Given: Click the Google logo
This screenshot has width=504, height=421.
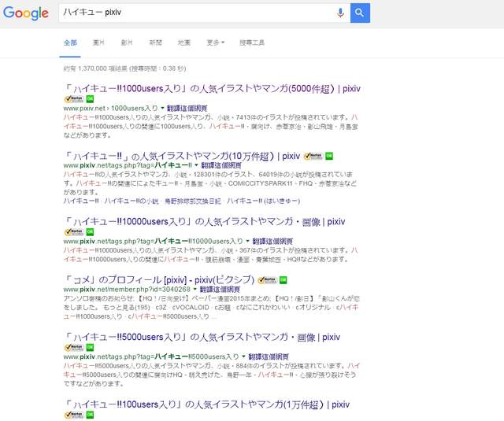Looking at the screenshot, I should point(26,13).
